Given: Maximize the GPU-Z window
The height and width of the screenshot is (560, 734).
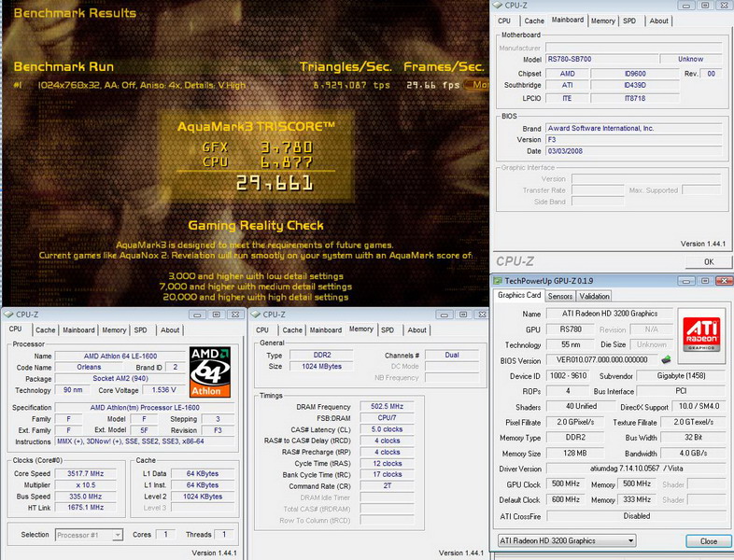Looking at the screenshot, I should (x=705, y=281).
